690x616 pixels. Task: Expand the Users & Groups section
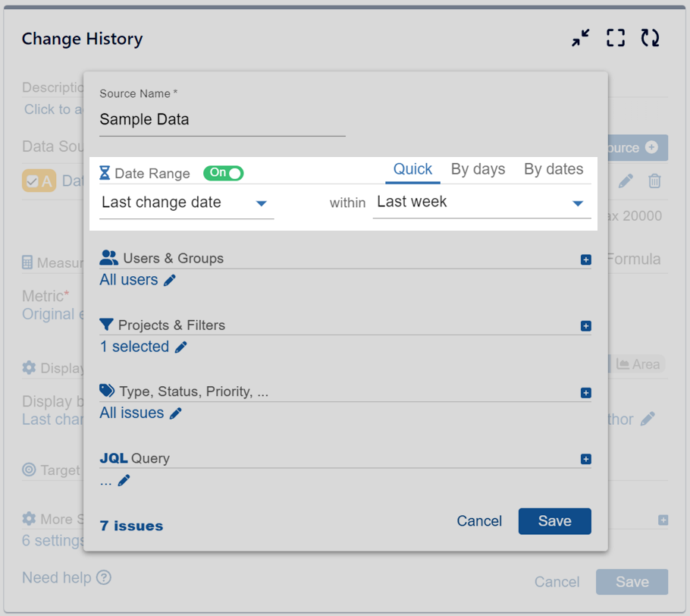(585, 259)
